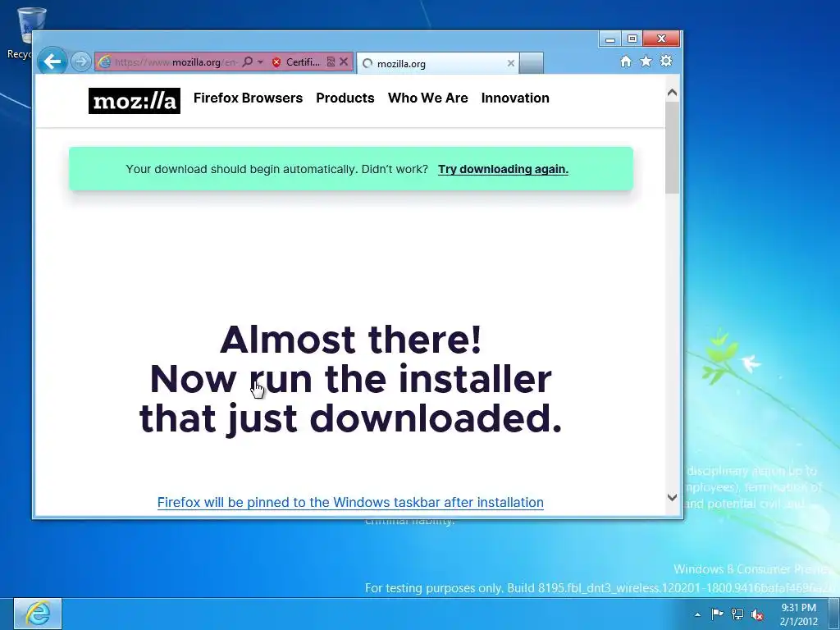
Task: Go to the Home page icon
Action: [x=626, y=61]
